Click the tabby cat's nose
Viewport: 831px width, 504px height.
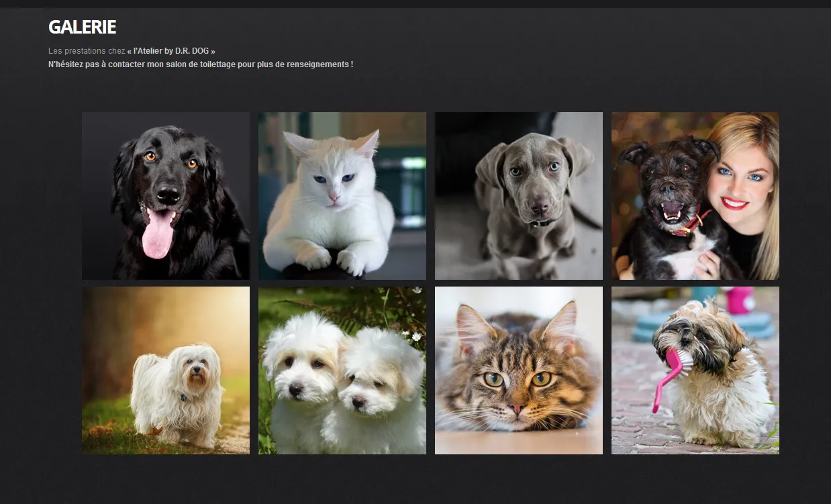tap(516, 407)
